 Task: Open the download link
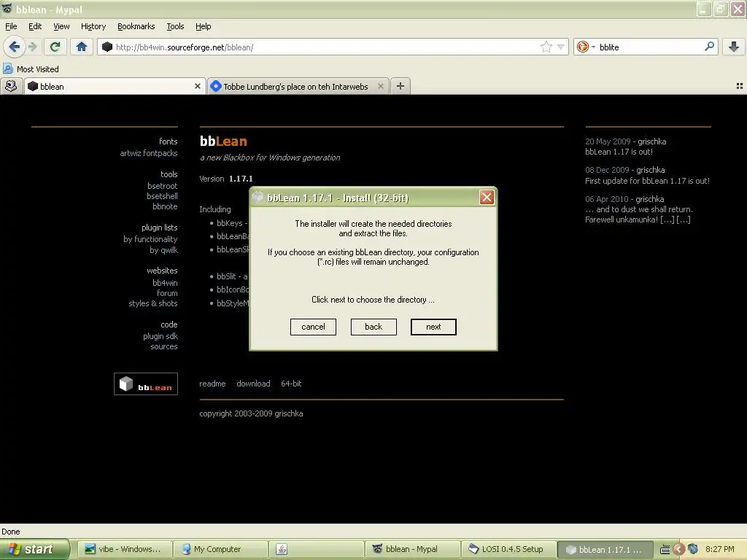point(253,384)
